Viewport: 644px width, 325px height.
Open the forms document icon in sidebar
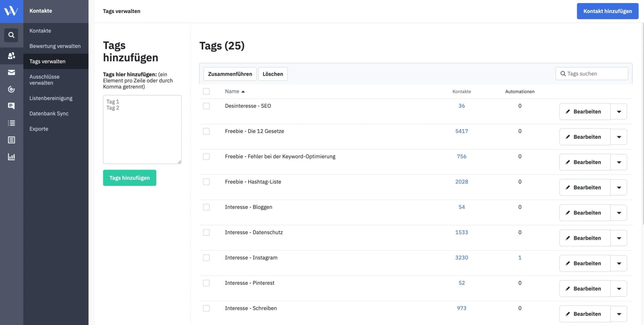pos(11,140)
